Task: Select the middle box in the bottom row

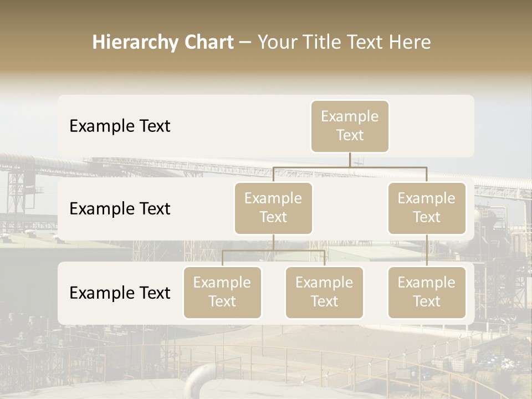Action: [324, 293]
